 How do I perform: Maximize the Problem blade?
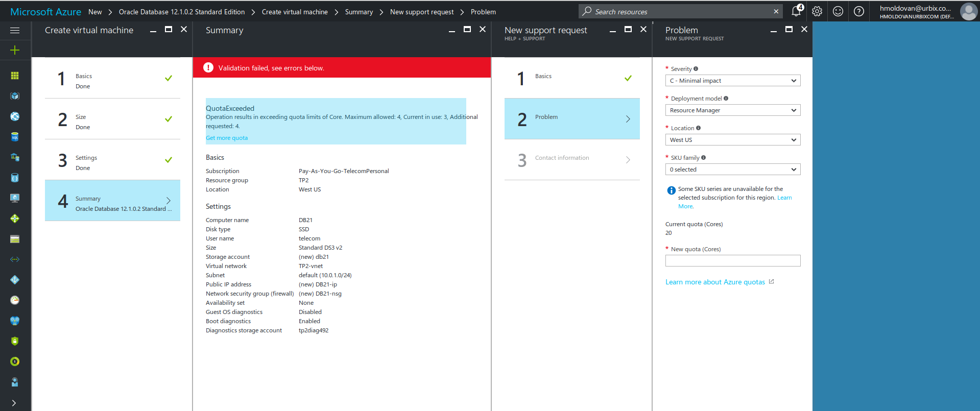click(789, 30)
